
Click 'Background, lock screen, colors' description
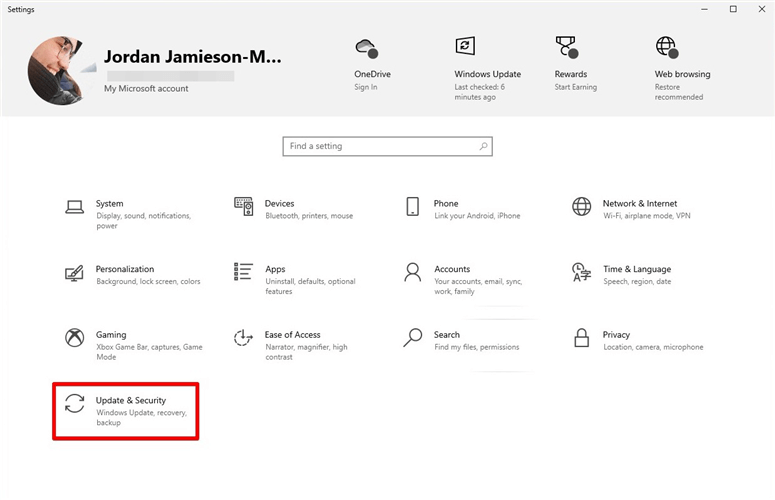[x=148, y=282]
